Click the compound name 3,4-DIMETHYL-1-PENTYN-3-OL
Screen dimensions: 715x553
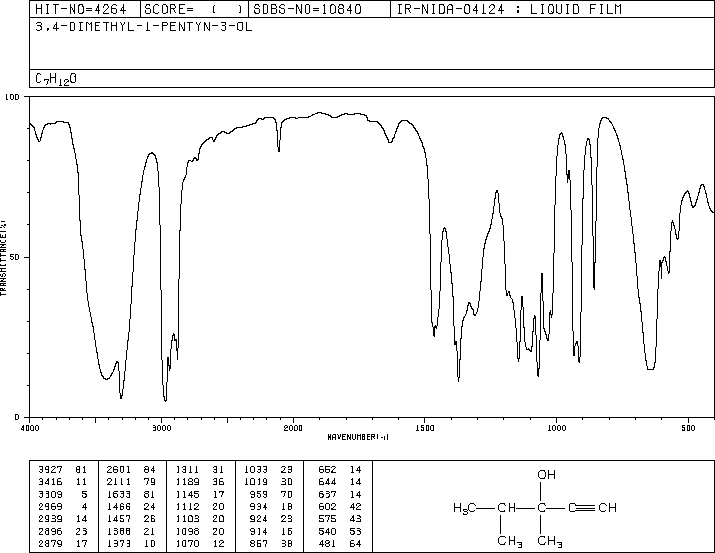click(144, 27)
